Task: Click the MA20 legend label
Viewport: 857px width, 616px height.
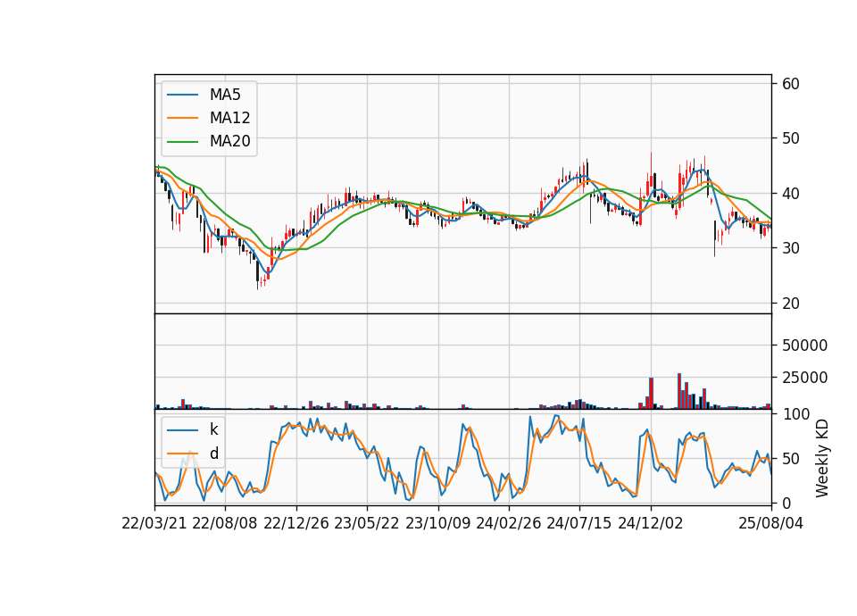Action: tap(229, 141)
